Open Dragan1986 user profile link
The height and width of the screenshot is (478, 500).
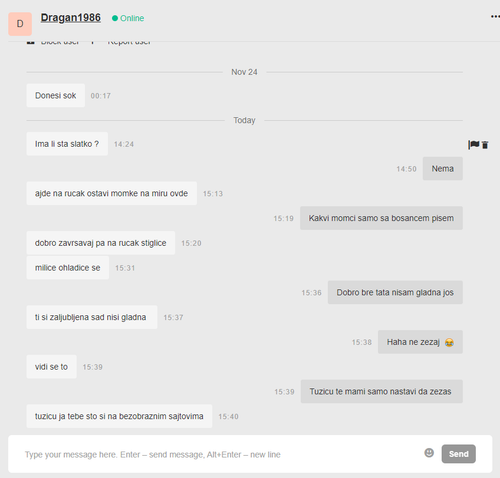[x=71, y=18]
